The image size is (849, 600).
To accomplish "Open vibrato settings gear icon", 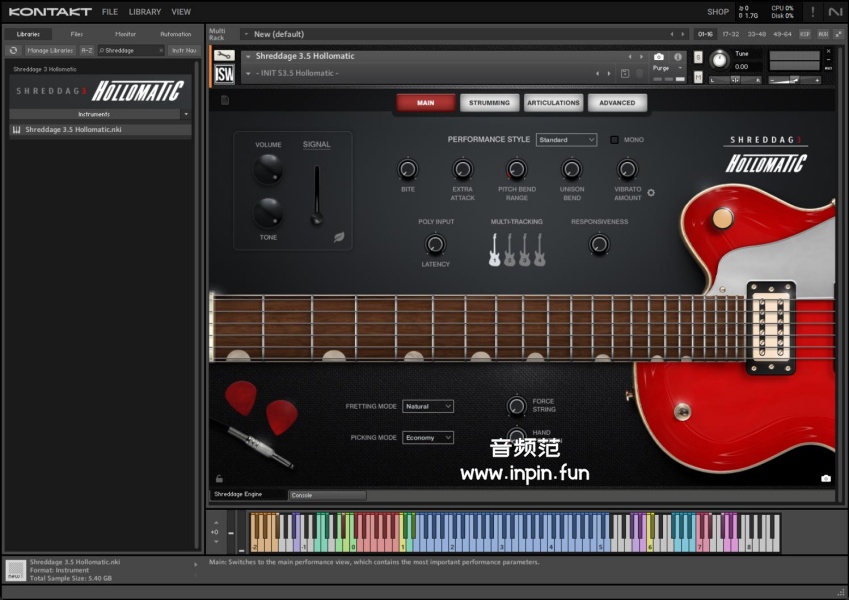I will click(x=651, y=192).
